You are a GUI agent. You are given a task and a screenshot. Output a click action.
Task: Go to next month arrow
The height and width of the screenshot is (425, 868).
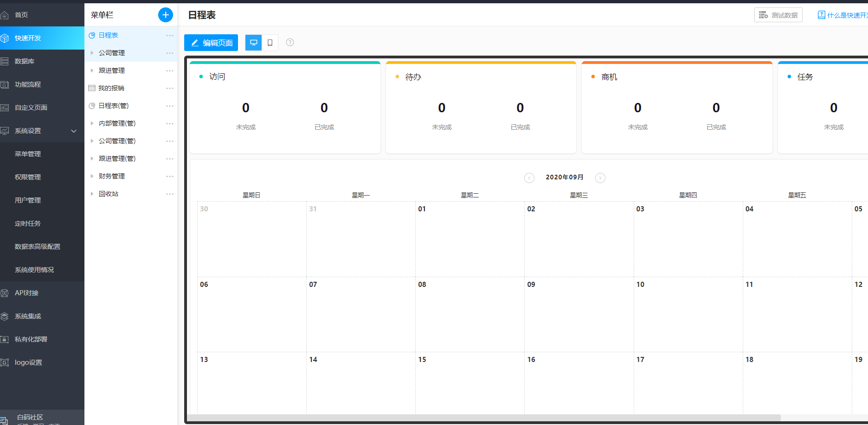(600, 178)
